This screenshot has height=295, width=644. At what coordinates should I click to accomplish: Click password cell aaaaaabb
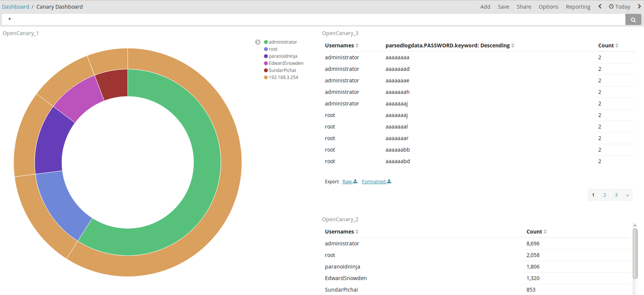click(398, 150)
